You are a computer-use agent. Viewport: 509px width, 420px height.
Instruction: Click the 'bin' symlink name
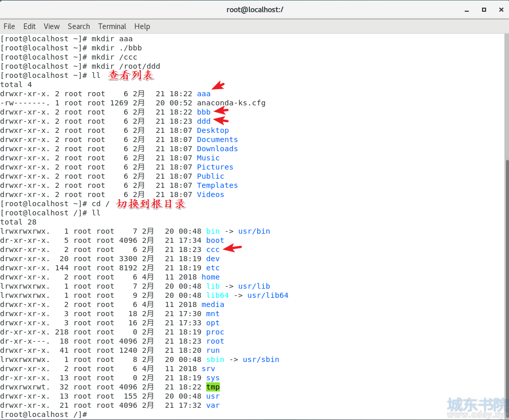coord(213,231)
